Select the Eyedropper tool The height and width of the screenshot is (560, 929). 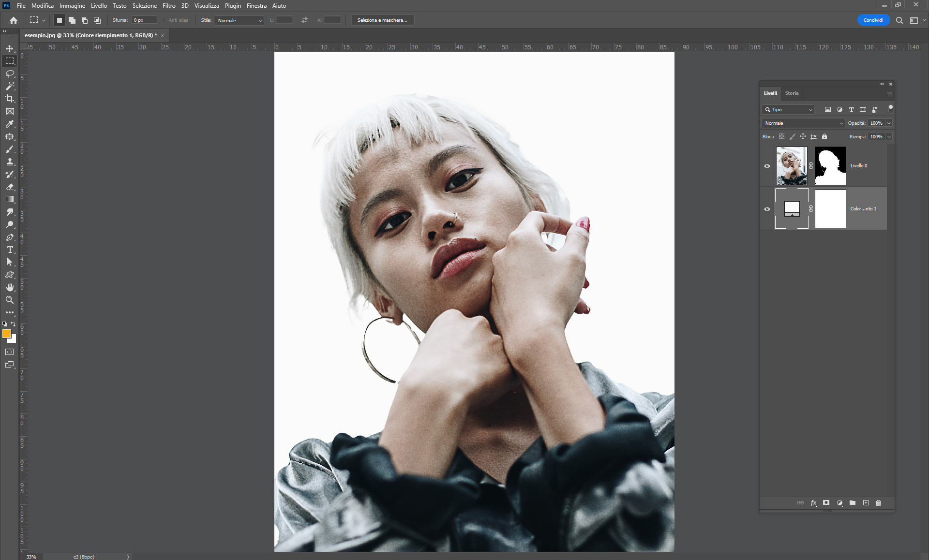(x=10, y=124)
